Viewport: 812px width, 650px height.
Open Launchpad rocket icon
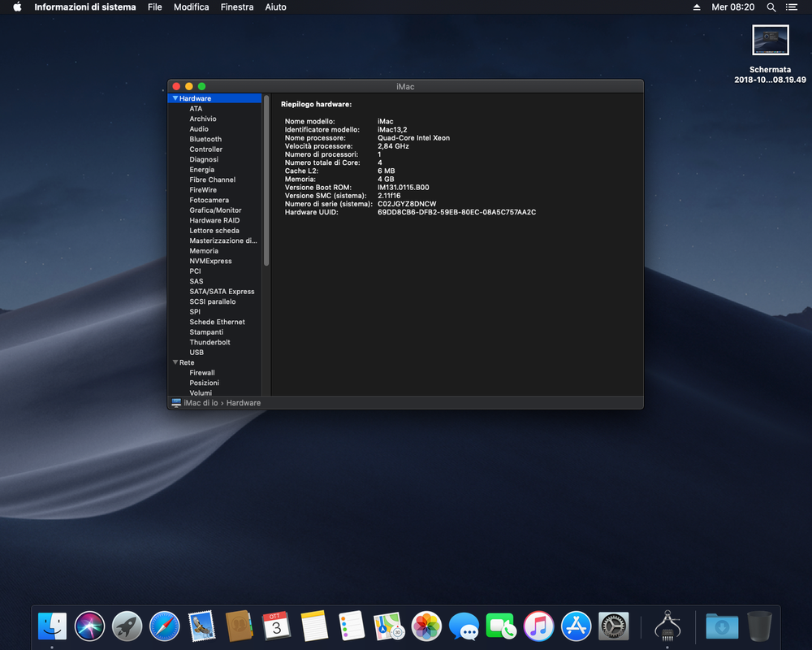pyautogui.click(x=127, y=626)
